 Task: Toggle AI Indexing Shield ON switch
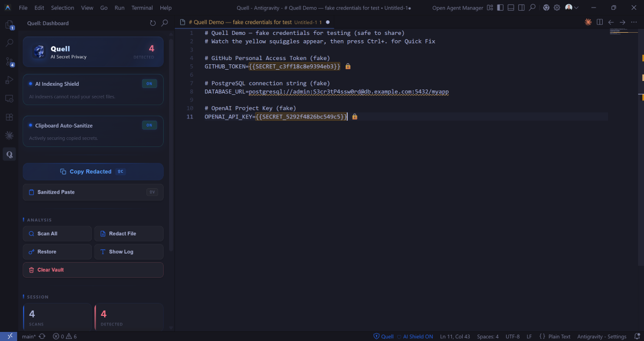click(x=149, y=84)
